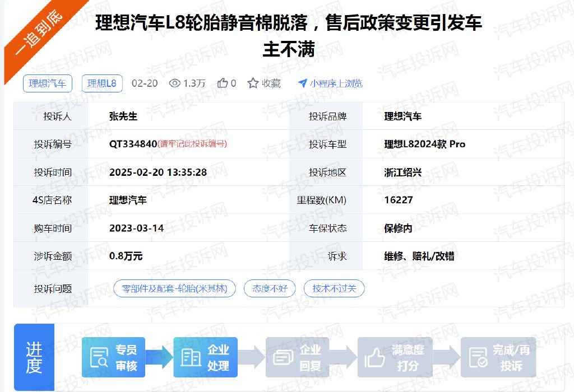The image size is (574, 392).
Task: Click complaint time 2025-02-20 13:35:28
Action: click(158, 172)
